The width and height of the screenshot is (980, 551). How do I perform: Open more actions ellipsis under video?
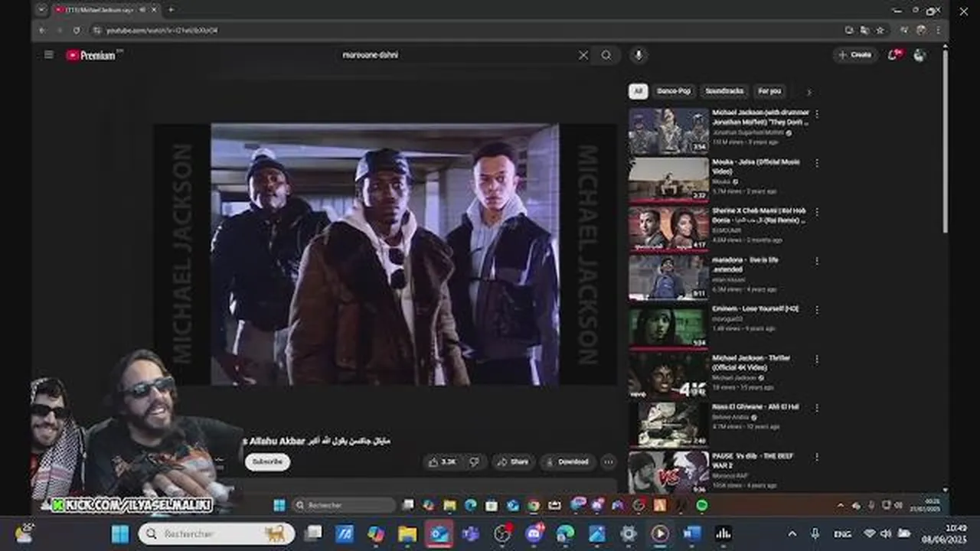[x=608, y=461]
